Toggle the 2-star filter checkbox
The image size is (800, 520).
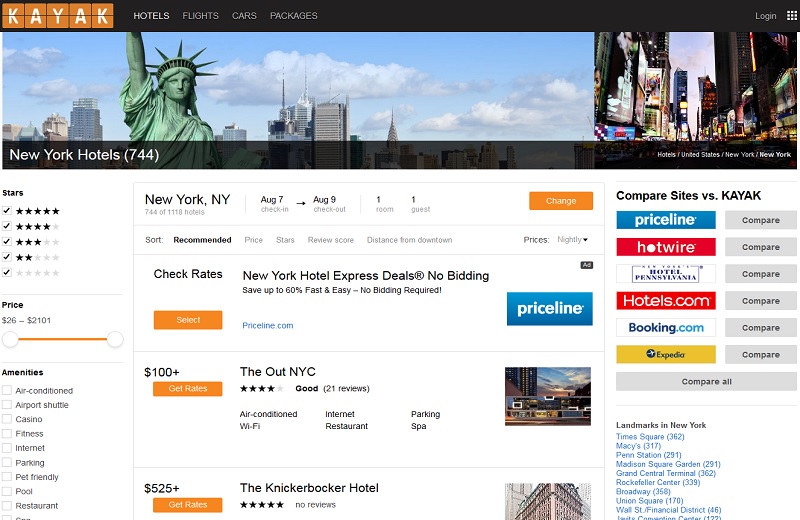point(7,257)
